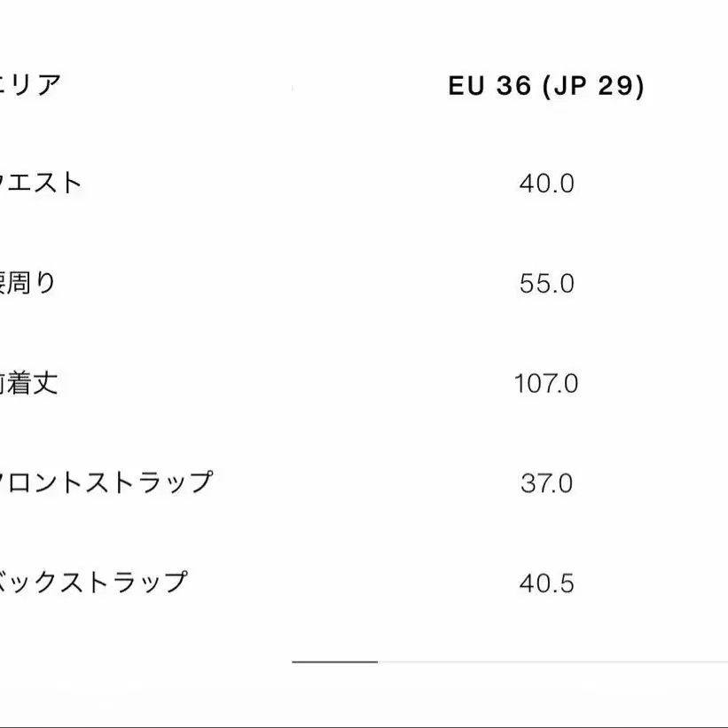Screen dimensions: 728x728
Task: Click the 前着丈 row label
Action: (29, 384)
